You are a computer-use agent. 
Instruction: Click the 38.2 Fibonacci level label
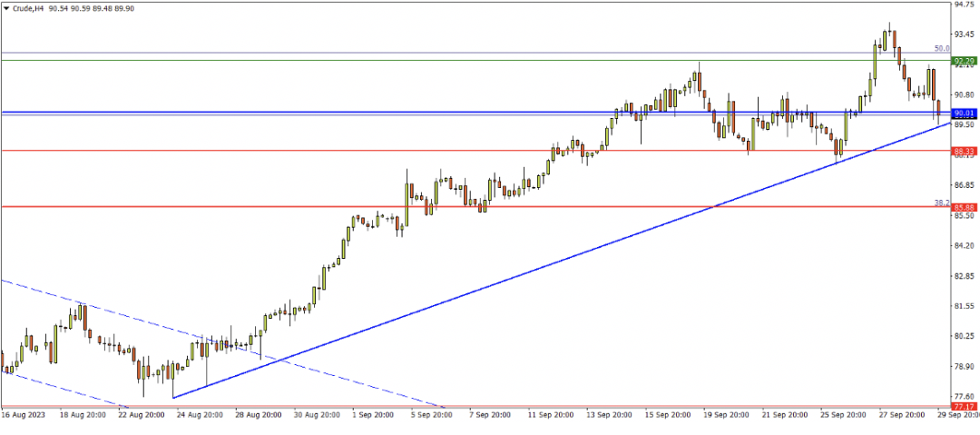(941, 203)
